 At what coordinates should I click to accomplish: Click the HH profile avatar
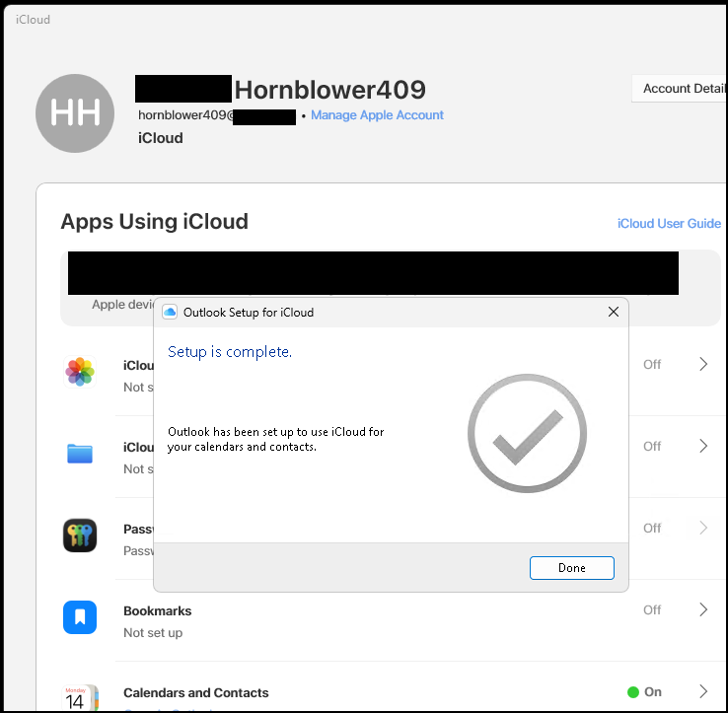(75, 113)
